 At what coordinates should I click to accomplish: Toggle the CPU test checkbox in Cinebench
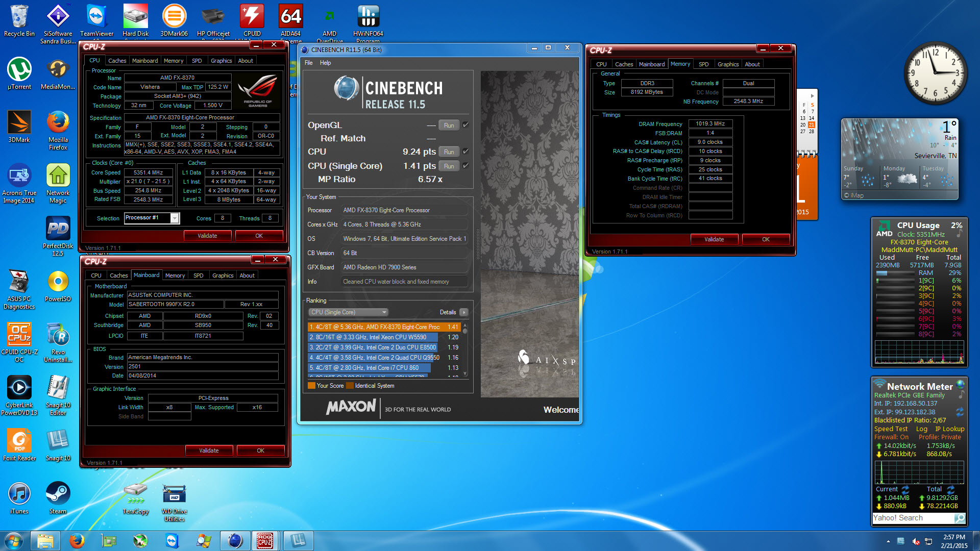(x=465, y=152)
